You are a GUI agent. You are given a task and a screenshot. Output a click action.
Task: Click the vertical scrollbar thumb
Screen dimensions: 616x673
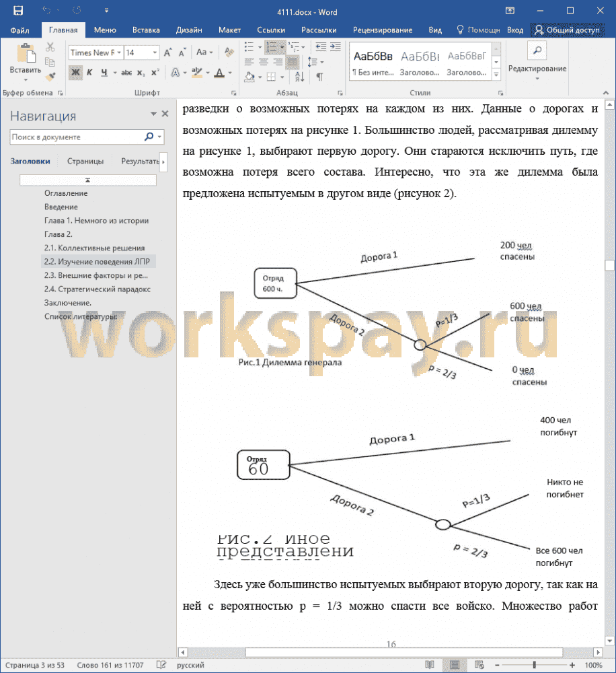[609, 265]
